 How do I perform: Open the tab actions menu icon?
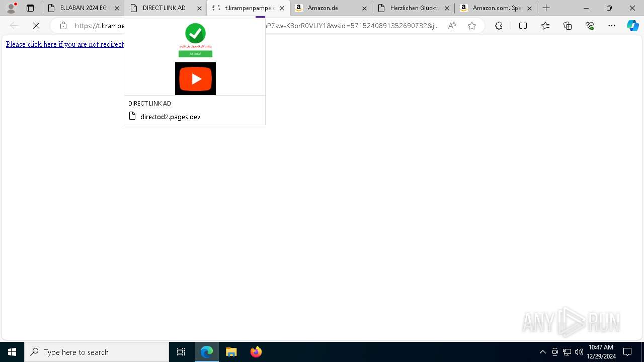tap(30, 8)
